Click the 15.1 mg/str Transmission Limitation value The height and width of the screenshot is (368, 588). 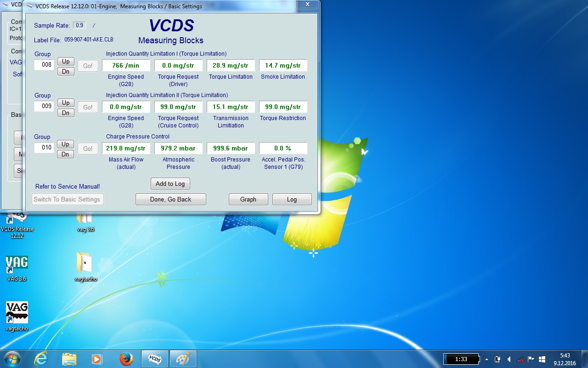(x=231, y=107)
